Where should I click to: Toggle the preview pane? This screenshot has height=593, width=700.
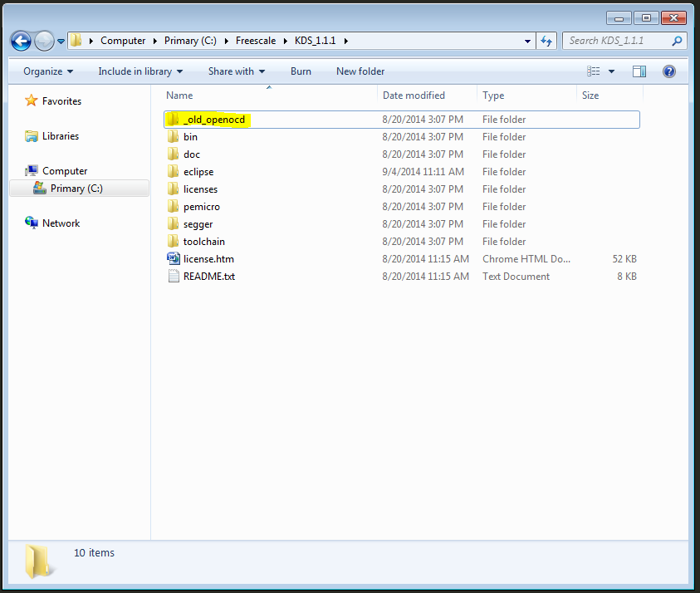[x=639, y=71]
